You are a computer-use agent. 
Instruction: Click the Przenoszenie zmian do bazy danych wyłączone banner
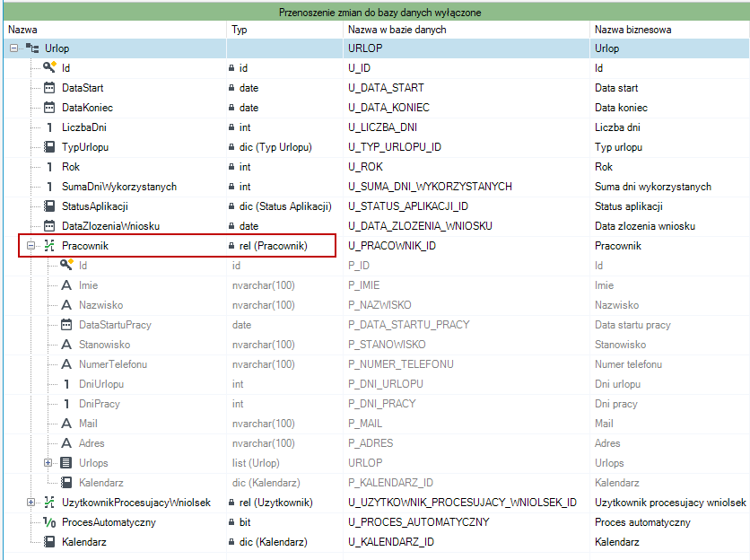coord(377,12)
